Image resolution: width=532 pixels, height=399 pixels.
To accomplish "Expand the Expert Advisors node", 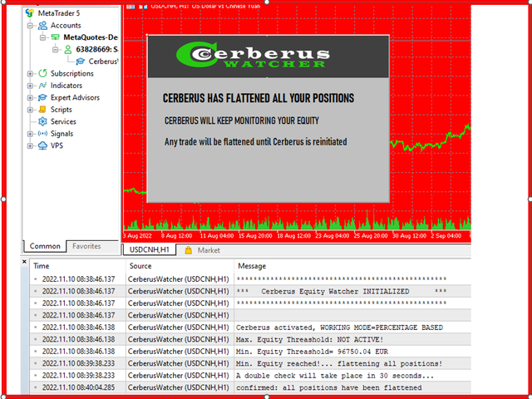I will pyautogui.click(x=30, y=98).
